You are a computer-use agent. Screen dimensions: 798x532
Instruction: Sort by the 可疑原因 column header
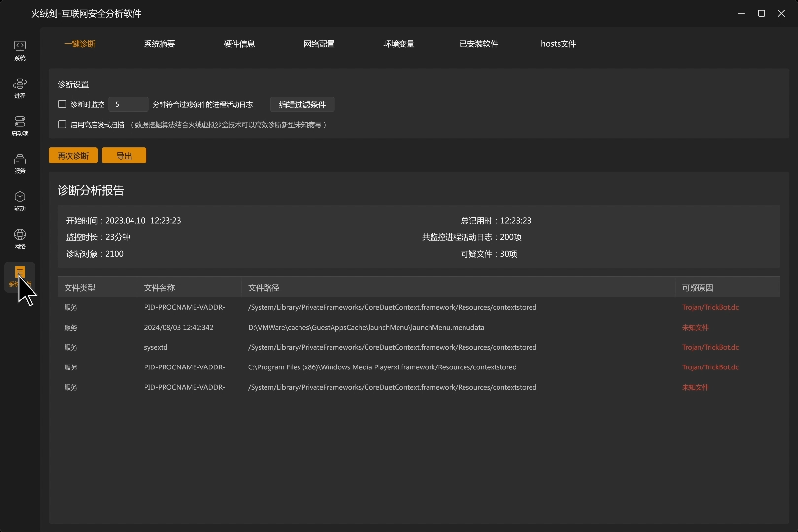click(x=697, y=288)
